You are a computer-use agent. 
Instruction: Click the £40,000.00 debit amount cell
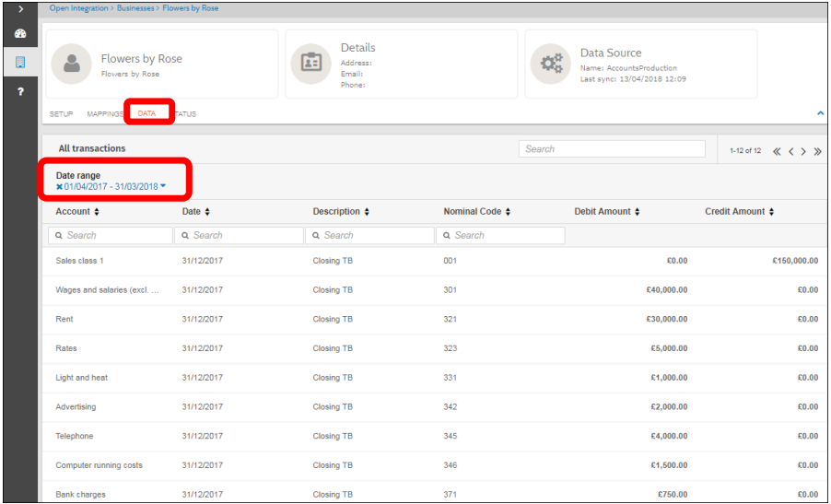(x=667, y=290)
